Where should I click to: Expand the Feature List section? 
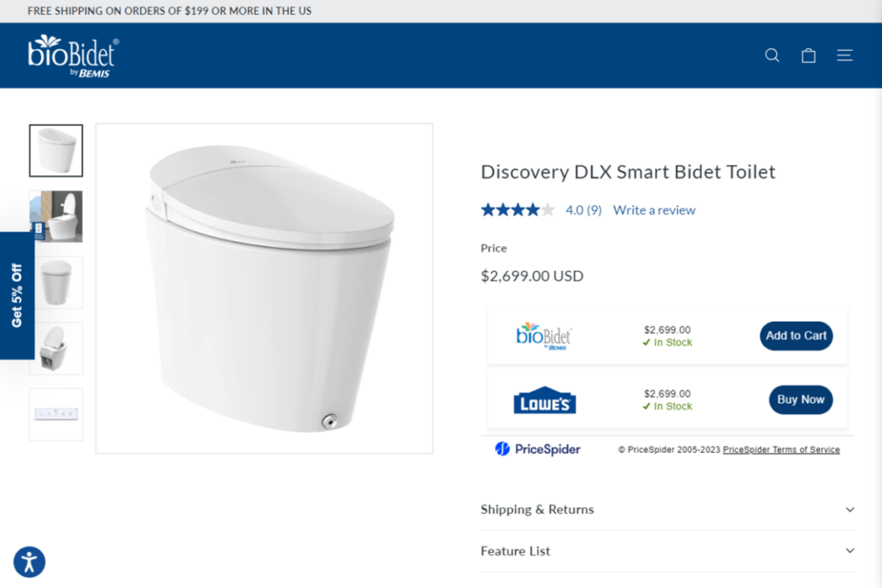515,551
